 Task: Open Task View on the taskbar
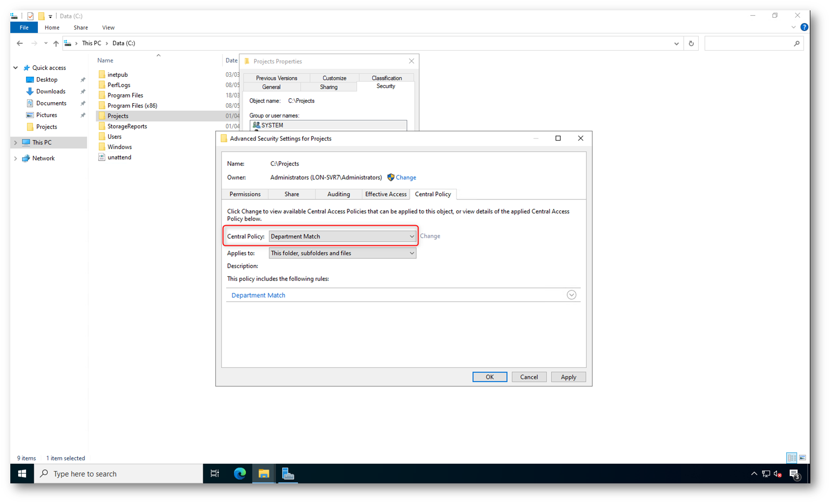pos(215,474)
